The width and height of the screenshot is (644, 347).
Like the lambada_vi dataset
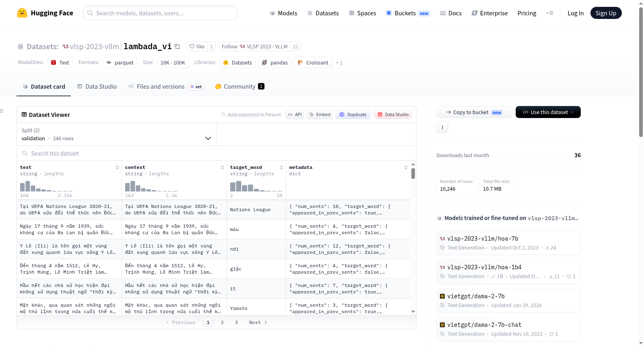[197, 46]
